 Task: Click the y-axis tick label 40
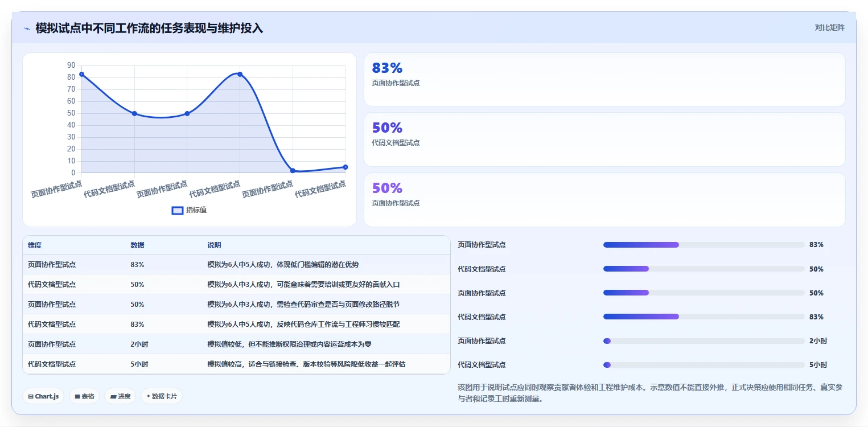(x=71, y=125)
